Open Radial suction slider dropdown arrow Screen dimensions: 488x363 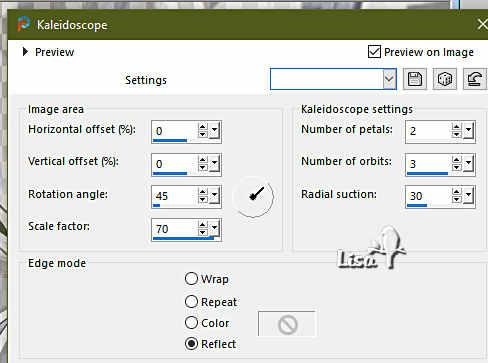(x=468, y=195)
